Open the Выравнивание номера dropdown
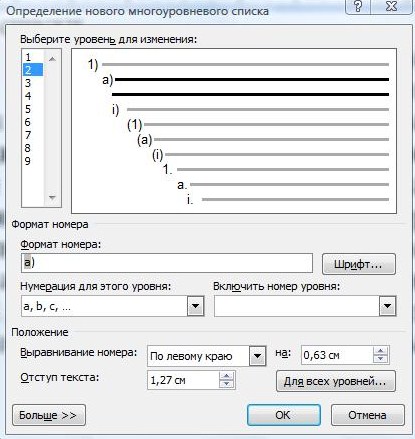 tap(257, 356)
